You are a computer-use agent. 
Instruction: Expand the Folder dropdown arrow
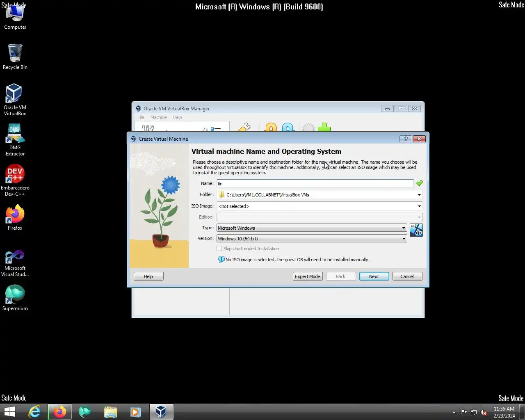[419, 195]
